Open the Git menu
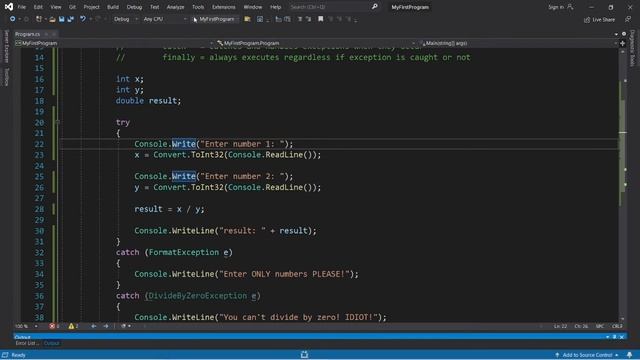640x360 pixels. [x=72, y=7]
